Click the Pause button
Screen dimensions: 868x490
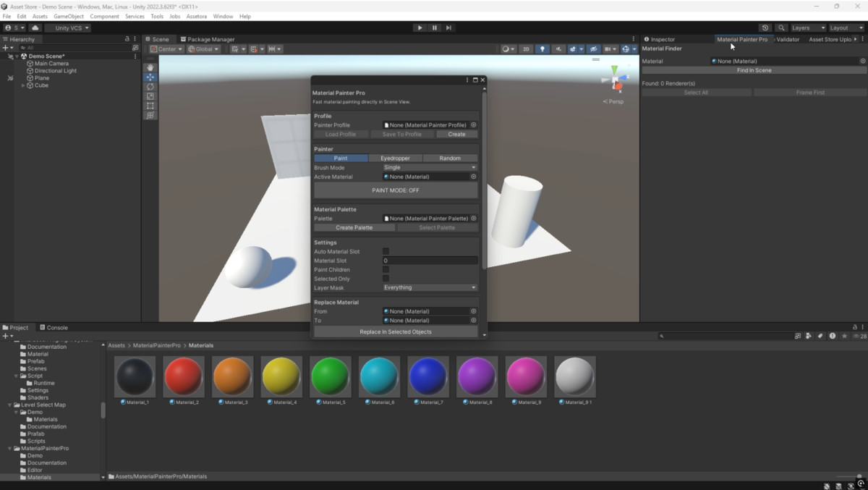pos(434,28)
